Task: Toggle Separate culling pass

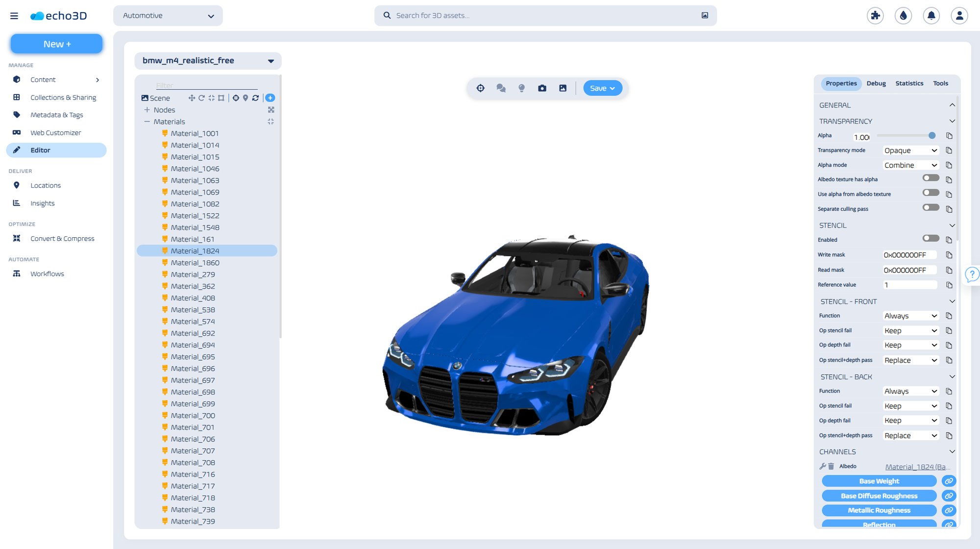Action: click(931, 207)
